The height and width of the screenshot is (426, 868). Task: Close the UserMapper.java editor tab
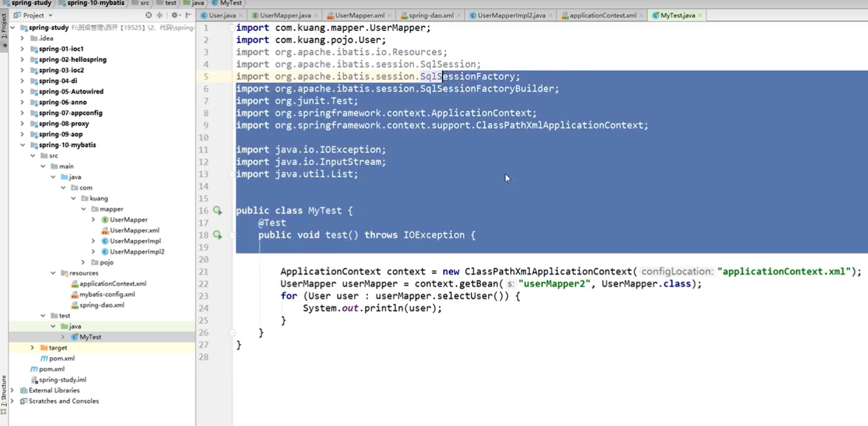tap(316, 16)
